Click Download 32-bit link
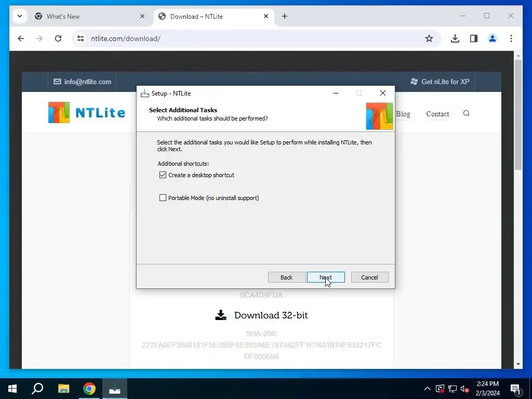 click(271, 315)
